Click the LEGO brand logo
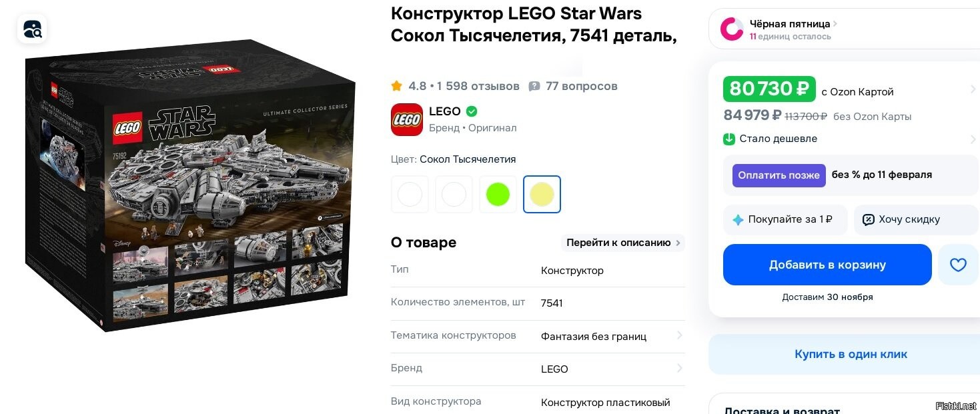 tap(406, 120)
